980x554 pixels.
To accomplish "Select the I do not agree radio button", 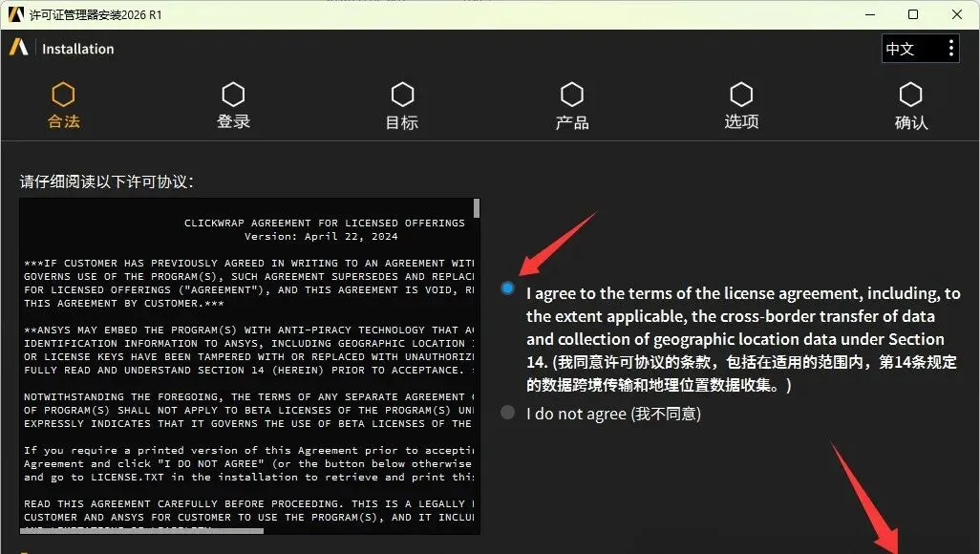I will click(x=507, y=412).
